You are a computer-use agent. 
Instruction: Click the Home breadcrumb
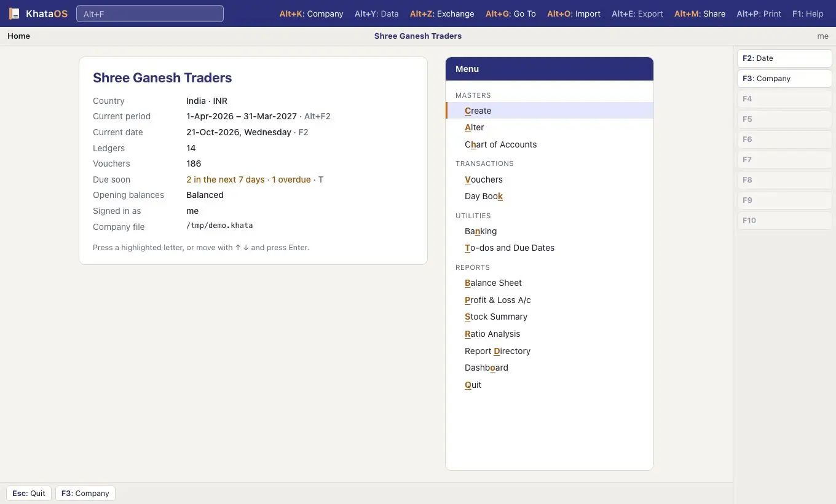click(18, 36)
